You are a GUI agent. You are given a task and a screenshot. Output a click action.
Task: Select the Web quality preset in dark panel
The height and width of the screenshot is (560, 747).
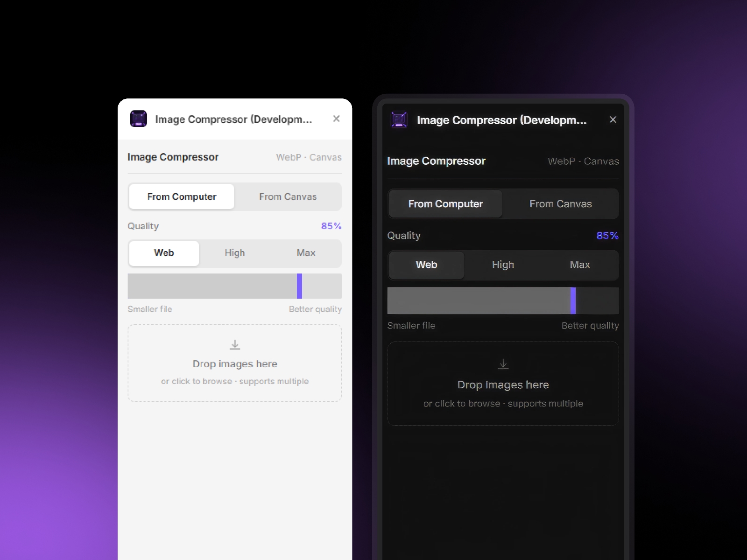426,265
